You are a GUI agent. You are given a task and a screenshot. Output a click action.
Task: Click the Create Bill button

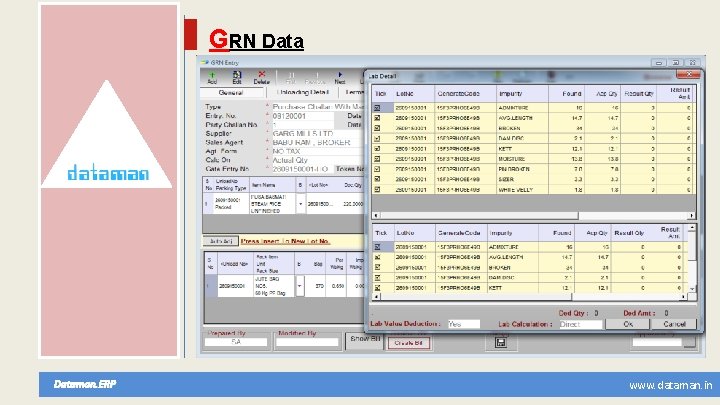[x=408, y=343]
